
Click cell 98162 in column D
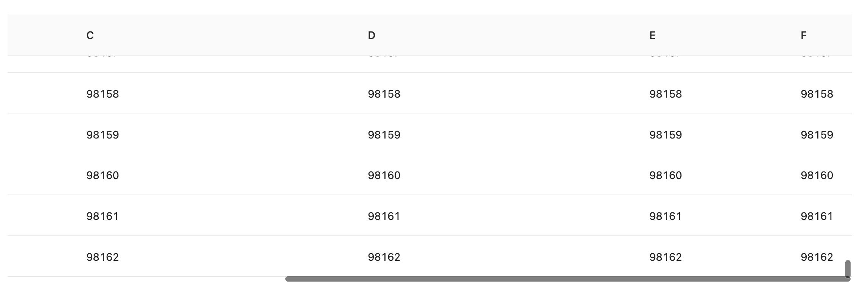point(384,257)
